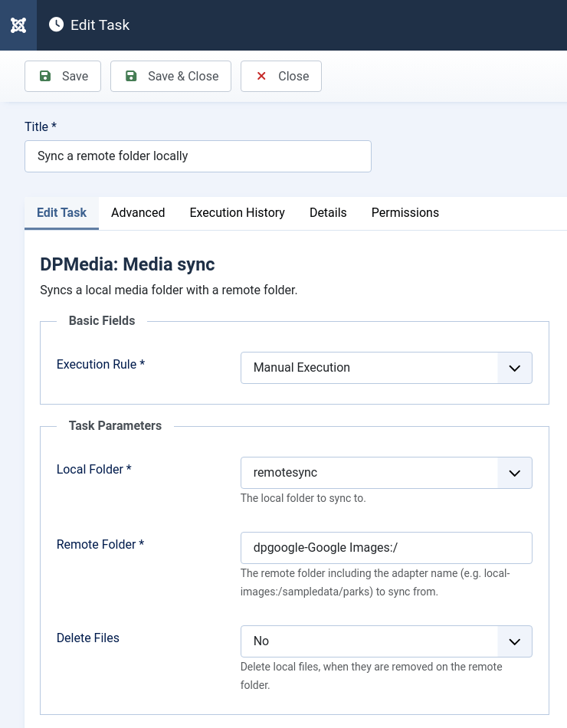This screenshot has width=567, height=728.
Task: Click the Save & Close button
Action: click(170, 76)
